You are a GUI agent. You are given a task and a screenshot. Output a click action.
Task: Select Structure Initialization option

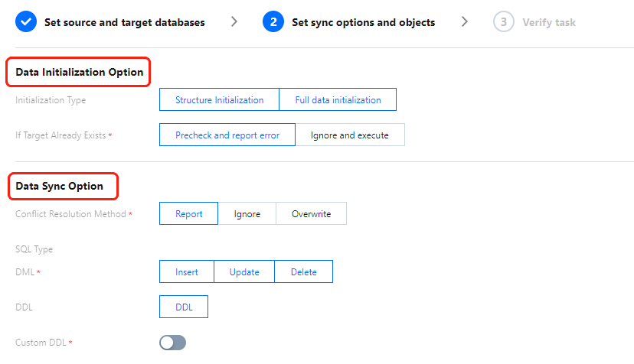[x=219, y=100]
